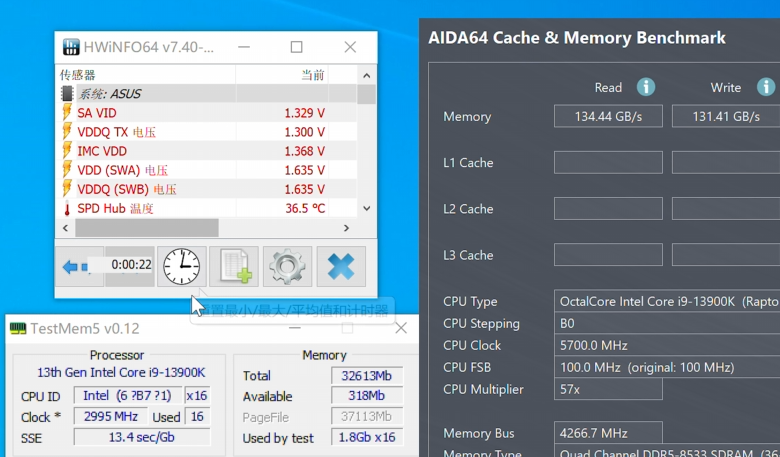Click the TestMem5 title bar icon

point(18,328)
